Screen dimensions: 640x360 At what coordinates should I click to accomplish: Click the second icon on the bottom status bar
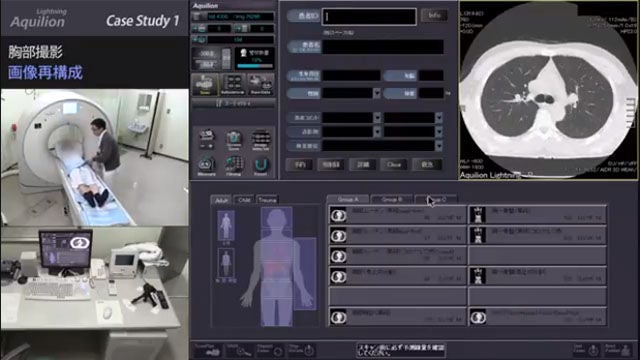(240, 350)
